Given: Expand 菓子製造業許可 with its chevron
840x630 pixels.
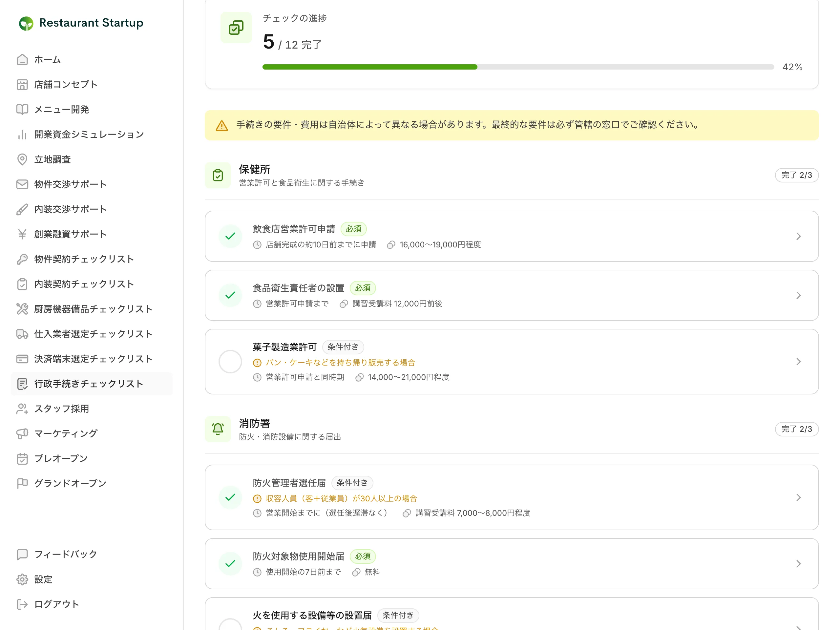Looking at the screenshot, I should [x=799, y=362].
